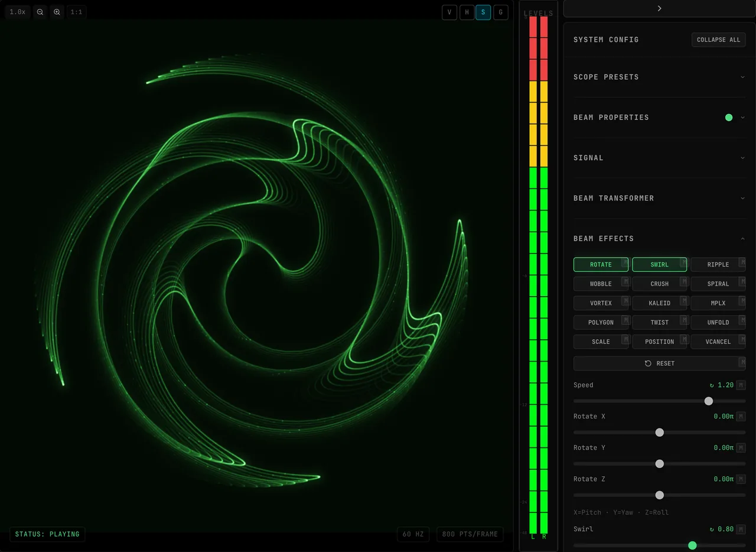Click the M button on RIPPLE effect
The image size is (756, 552).
[742, 261]
